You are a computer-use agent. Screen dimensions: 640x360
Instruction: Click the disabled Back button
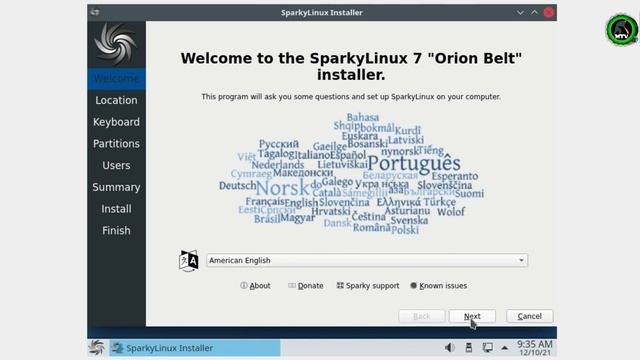click(422, 316)
